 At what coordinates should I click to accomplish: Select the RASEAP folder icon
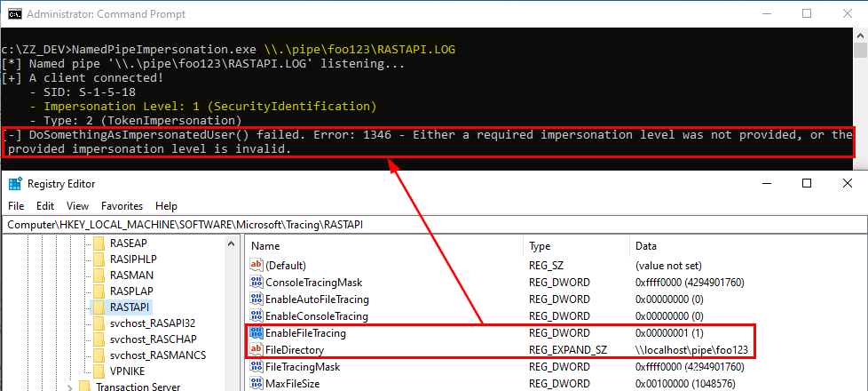99,243
